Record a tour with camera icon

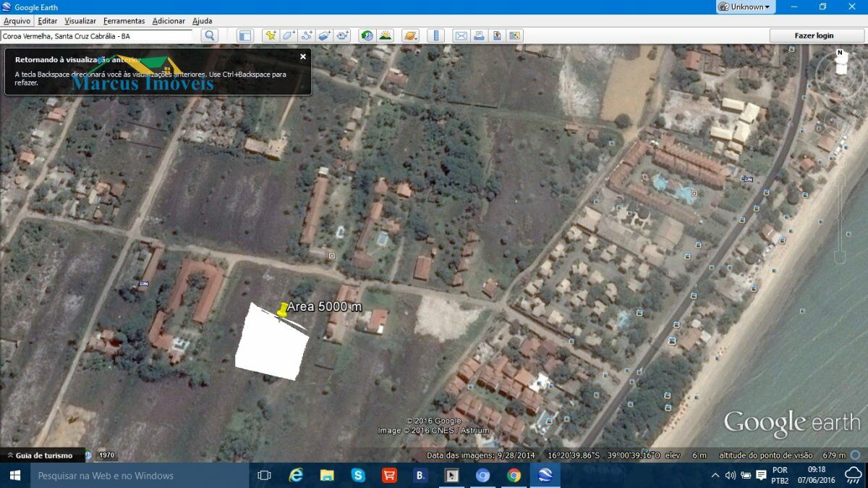click(x=343, y=35)
